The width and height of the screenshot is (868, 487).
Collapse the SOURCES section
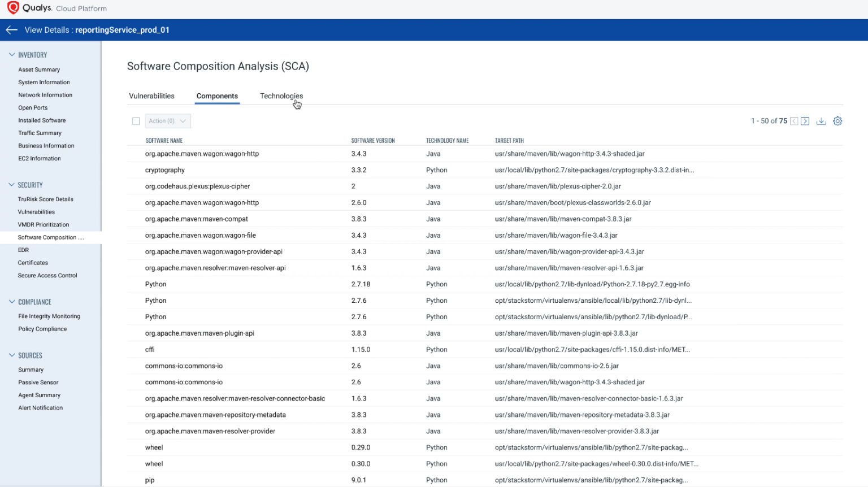11,355
